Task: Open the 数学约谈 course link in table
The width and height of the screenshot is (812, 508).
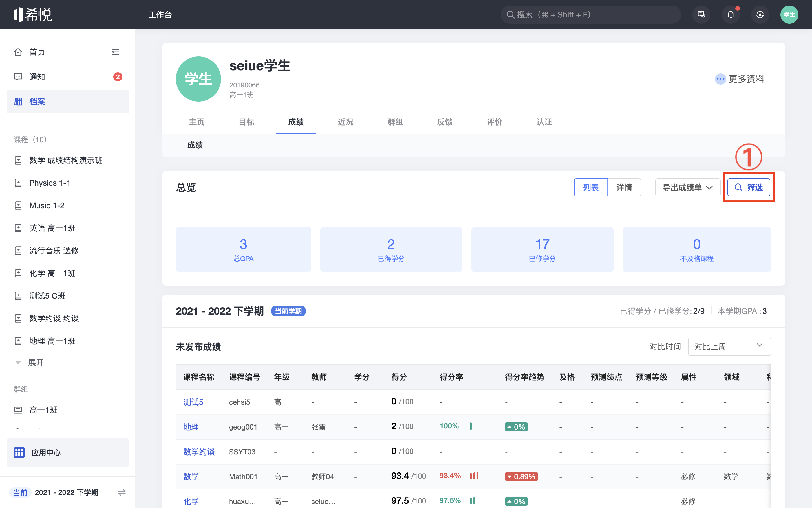Action: pyautogui.click(x=199, y=452)
